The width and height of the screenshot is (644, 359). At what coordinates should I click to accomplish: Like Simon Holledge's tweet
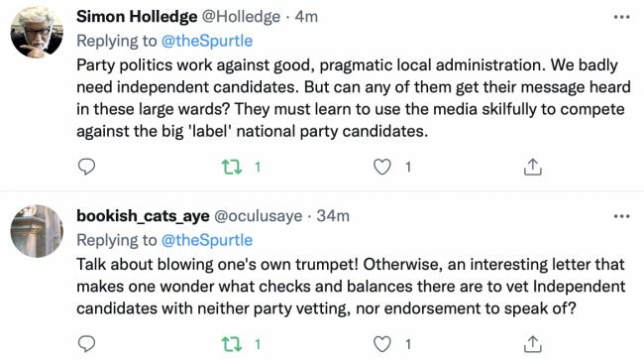click(382, 167)
